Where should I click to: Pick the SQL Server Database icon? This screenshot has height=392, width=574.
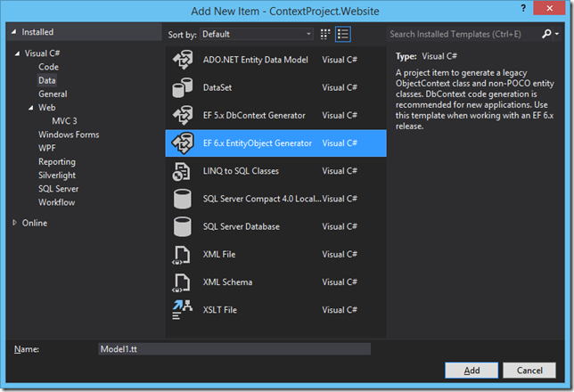pyautogui.click(x=183, y=226)
